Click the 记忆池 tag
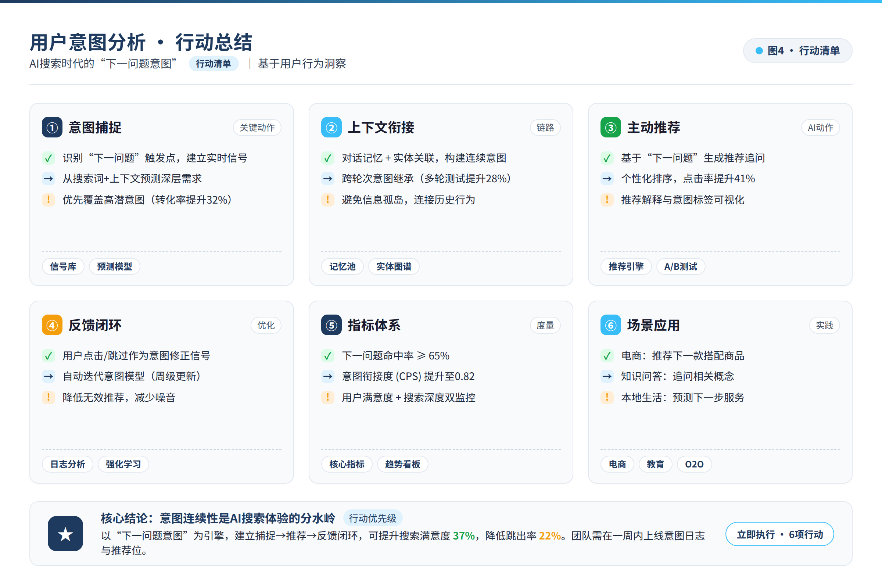 coord(343,266)
